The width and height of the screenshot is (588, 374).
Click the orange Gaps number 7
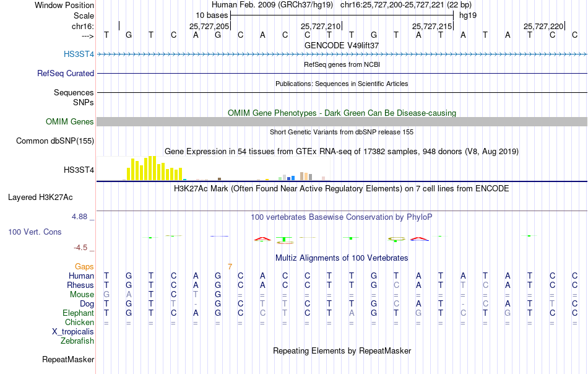(230, 267)
